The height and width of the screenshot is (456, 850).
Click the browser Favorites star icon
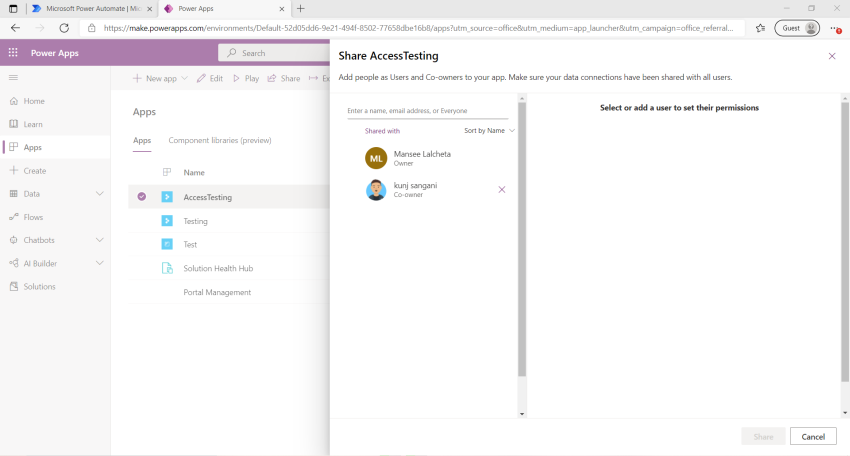(x=761, y=28)
